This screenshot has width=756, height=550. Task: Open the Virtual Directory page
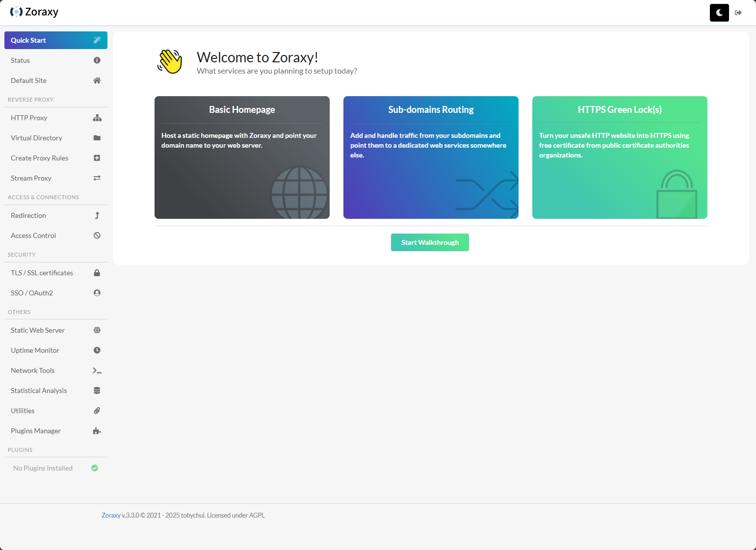pyautogui.click(x=56, y=138)
